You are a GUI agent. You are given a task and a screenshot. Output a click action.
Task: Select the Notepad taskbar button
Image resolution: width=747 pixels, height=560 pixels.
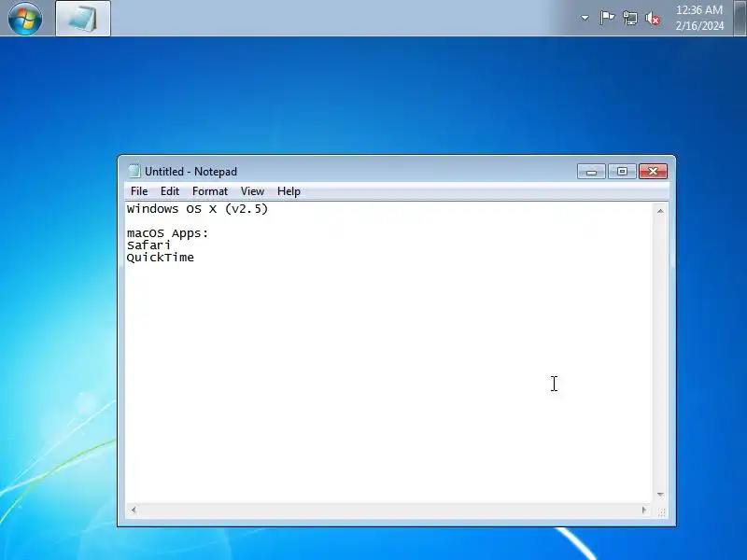[83, 18]
